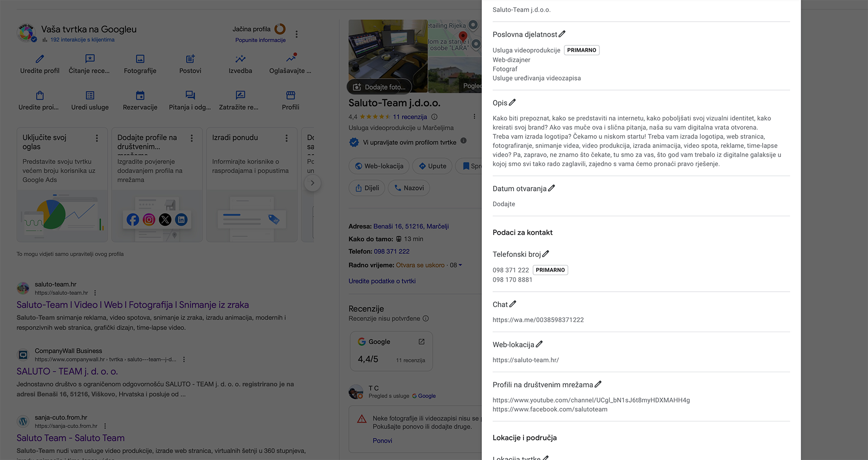Edit the Opis description via pencil icon
The height and width of the screenshot is (460, 868).
pyautogui.click(x=512, y=103)
